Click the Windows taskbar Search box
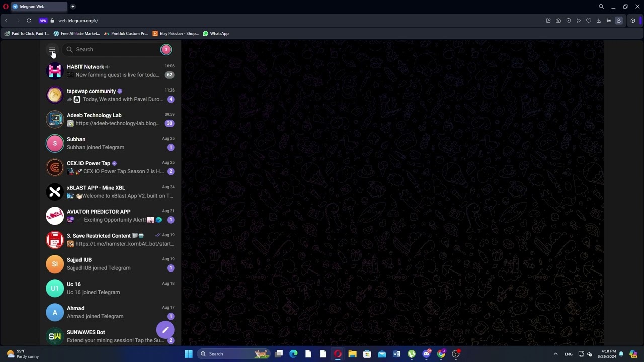The image size is (644, 362). pos(233,354)
